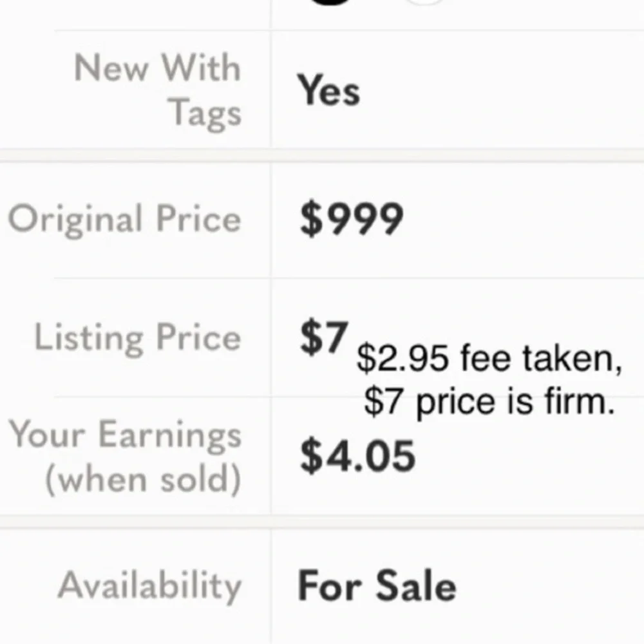The image size is (644, 644).
Task: Select the white color circle at top
Action: [425, 2]
